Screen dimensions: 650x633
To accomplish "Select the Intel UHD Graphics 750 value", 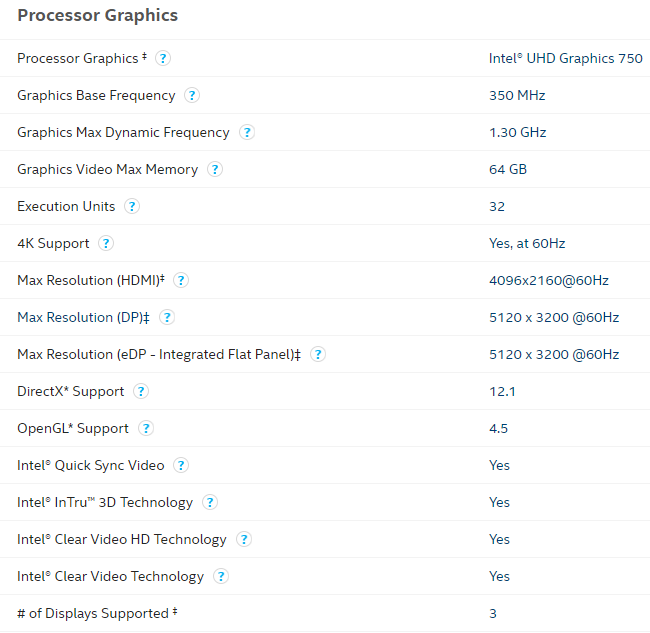I will coord(565,58).
